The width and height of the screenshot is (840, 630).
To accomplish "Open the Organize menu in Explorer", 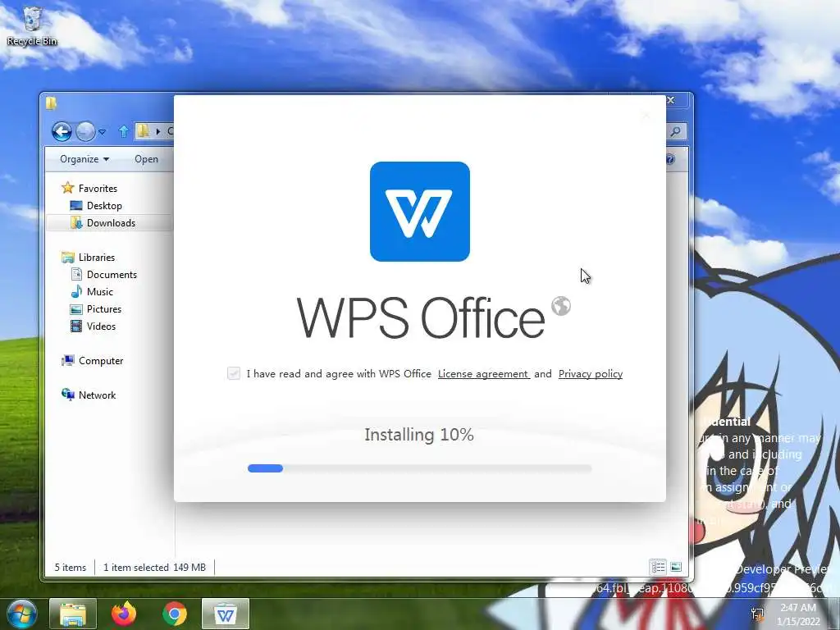I will coord(84,159).
